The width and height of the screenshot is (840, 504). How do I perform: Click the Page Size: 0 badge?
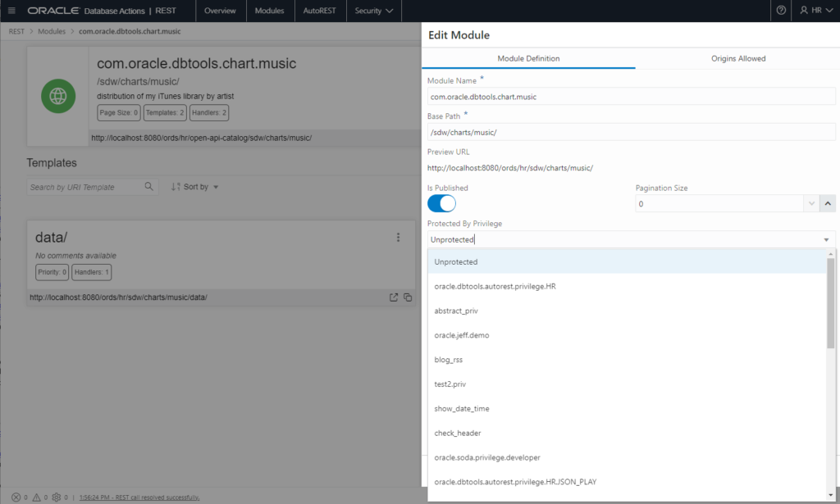click(x=118, y=113)
